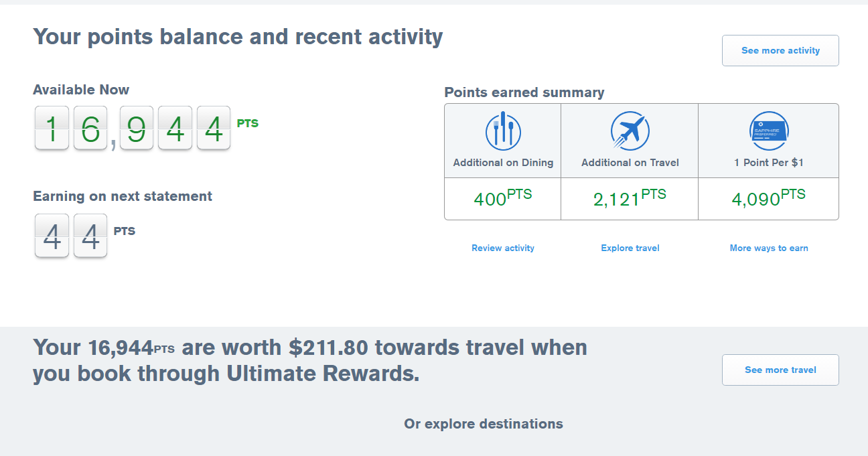Click the Available Now heading
The width and height of the screenshot is (868, 456).
(81, 90)
